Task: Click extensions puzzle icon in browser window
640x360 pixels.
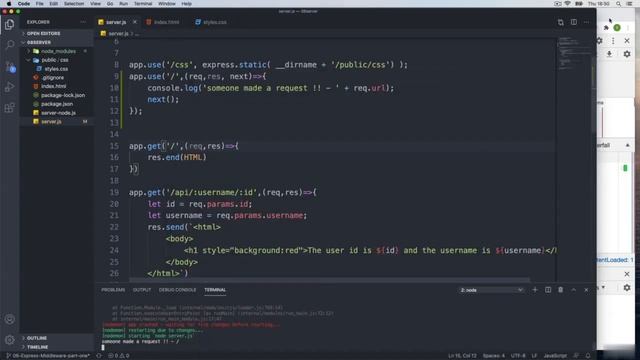Action: pyautogui.click(x=606, y=28)
